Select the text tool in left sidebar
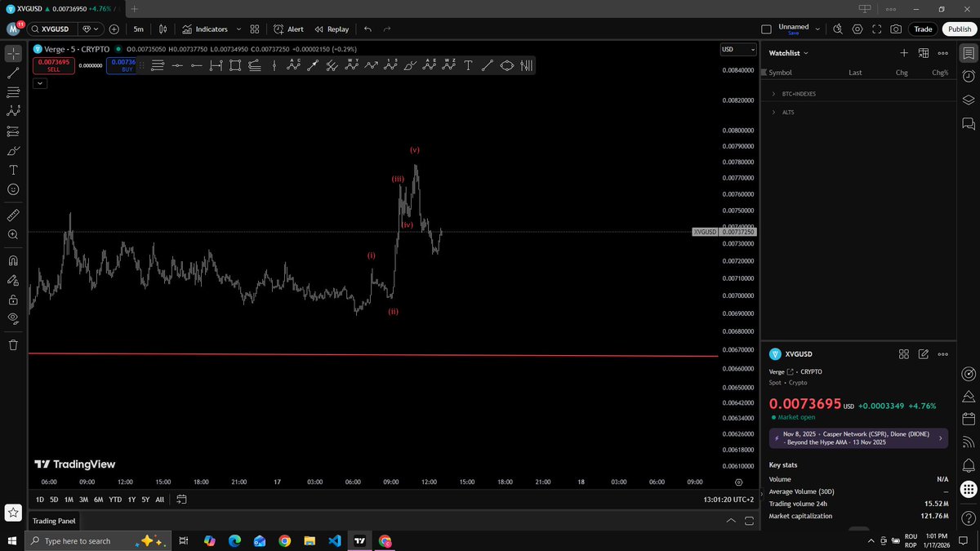 (13, 170)
